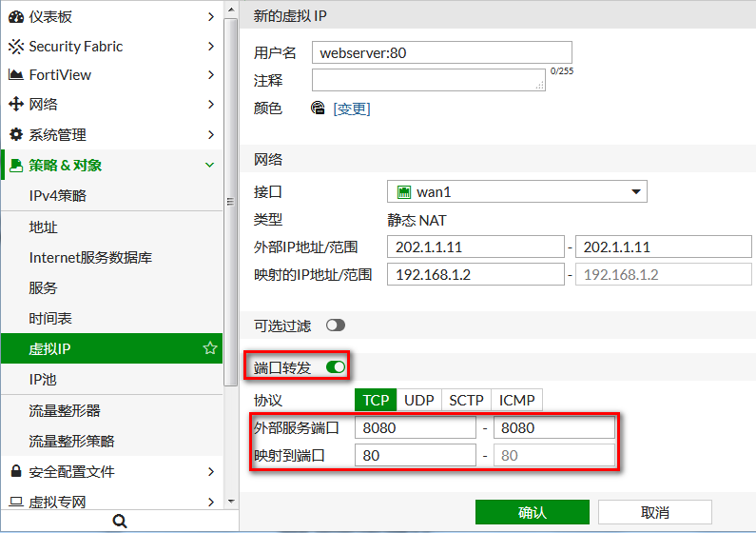Expand FortiView menu chevron
The width and height of the screenshot is (756, 533).
click(x=211, y=75)
